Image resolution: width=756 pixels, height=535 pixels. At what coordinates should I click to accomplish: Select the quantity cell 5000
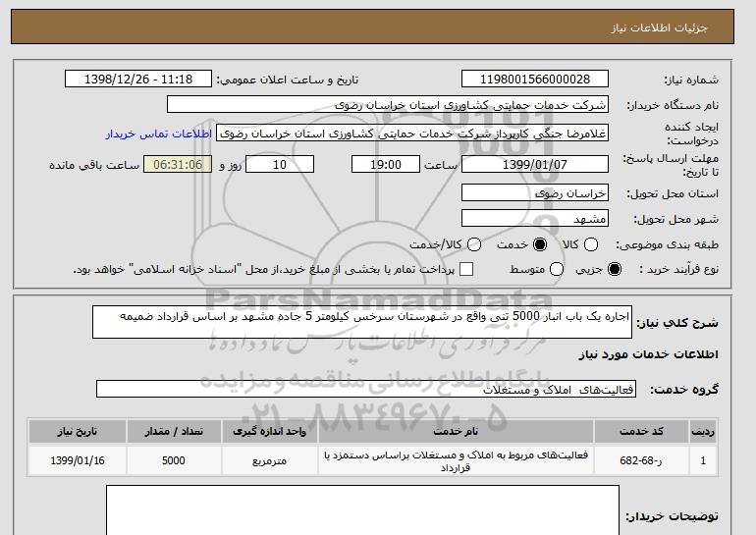tap(174, 460)
